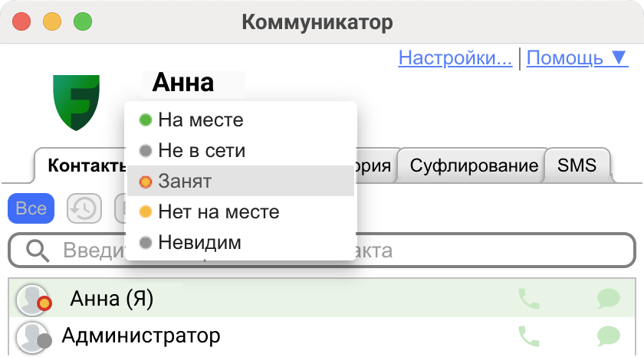This screenshot has height=357, width=644.
Task: Click Анна (Я) avatar with status badge
Action: coord(34,300)
